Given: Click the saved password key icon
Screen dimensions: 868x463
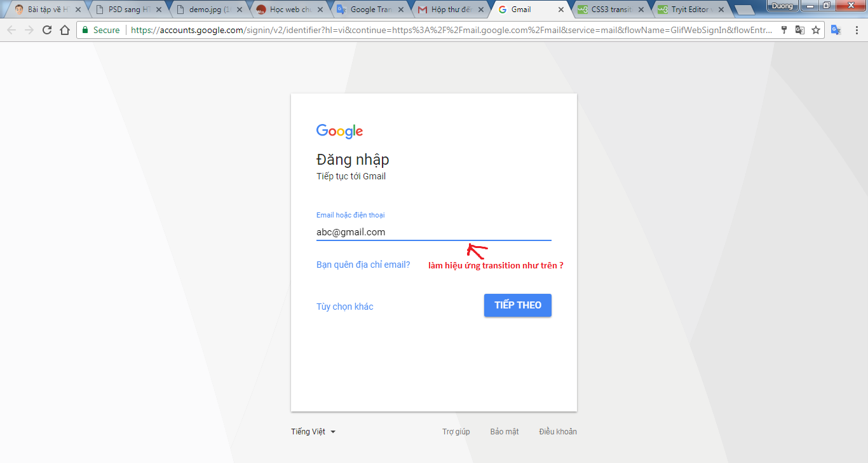Looking at the screenshot, I should coord(784,30).
